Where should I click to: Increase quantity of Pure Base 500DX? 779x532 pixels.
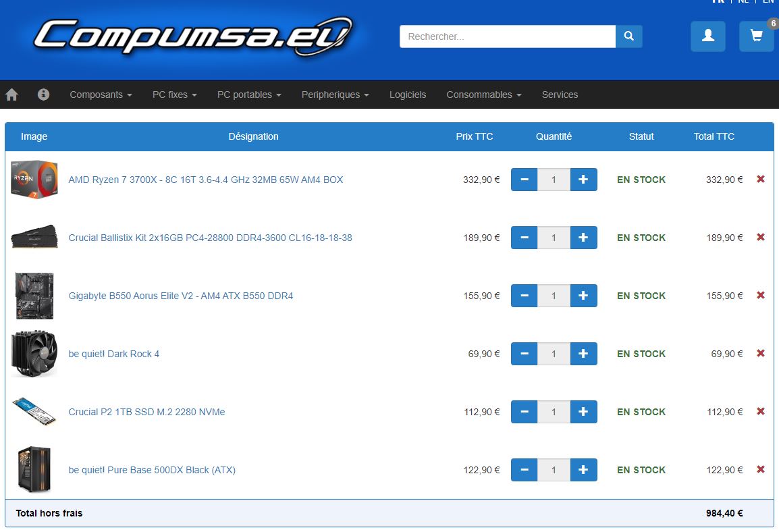584,471
